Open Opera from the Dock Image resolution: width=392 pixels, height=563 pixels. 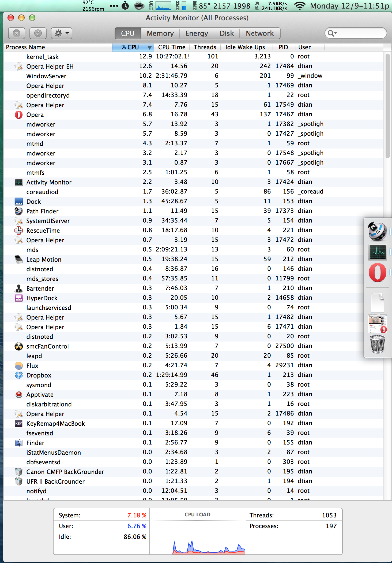(x=378, y=273)
